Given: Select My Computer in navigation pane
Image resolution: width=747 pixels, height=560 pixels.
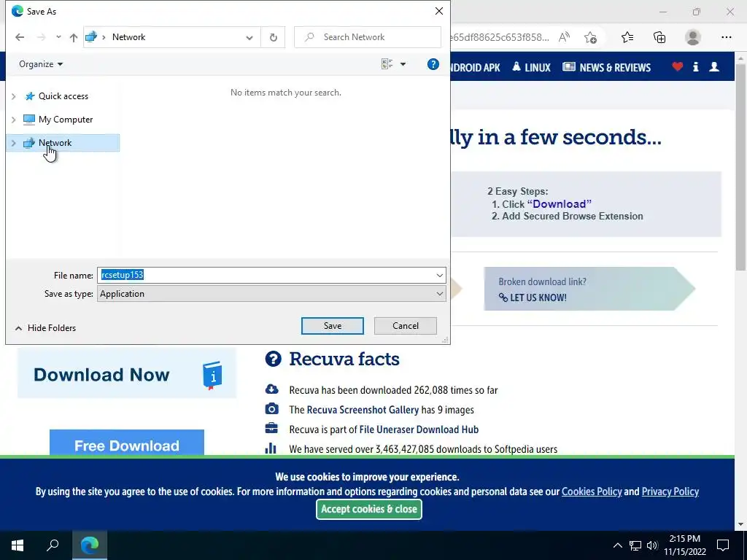Looking at the screenshot, I should click(66, 120).
